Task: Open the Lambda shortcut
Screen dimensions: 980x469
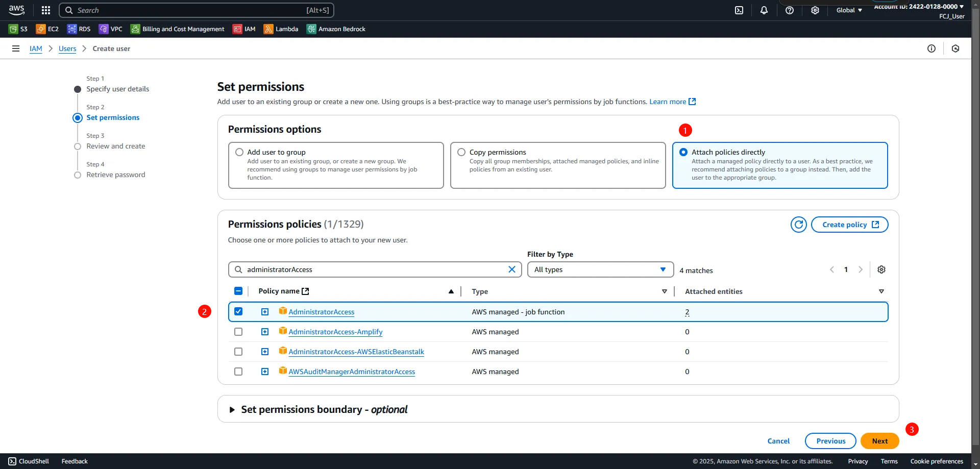Action: pos(281,29)
